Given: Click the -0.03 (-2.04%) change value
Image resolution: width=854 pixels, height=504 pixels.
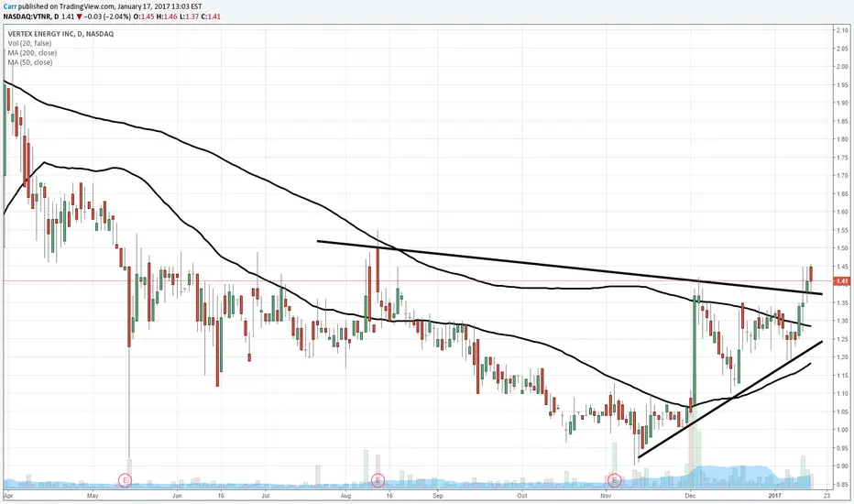Looking at the screenshot, I should (106, 16).
